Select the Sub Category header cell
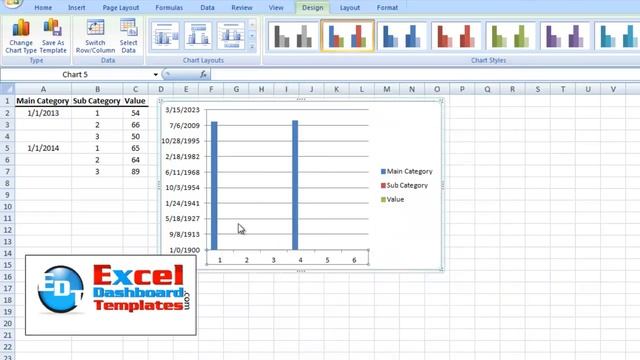Image resolution: width=640 pixels, height=360 pixels. coord(97,101)
